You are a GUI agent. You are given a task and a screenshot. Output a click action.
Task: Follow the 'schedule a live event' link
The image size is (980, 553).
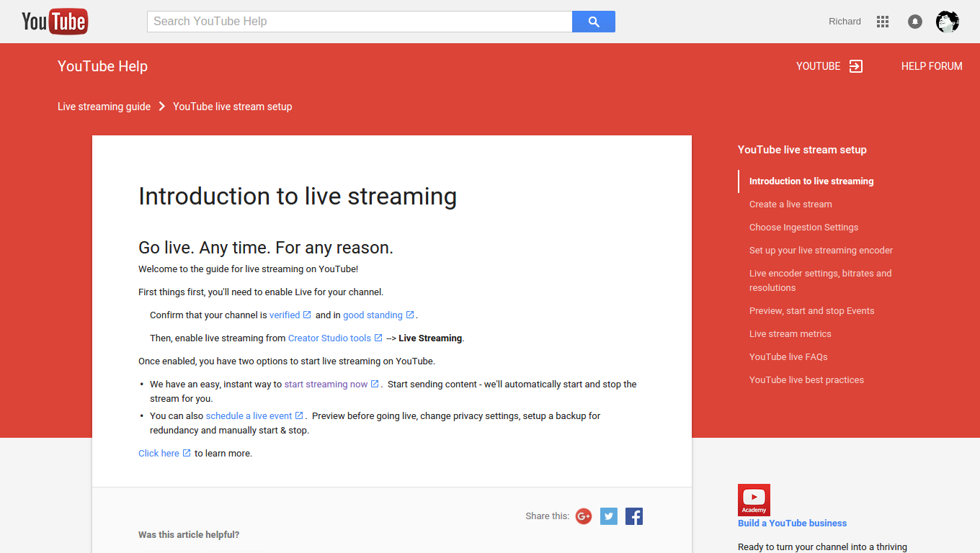[x=249, y=415]
